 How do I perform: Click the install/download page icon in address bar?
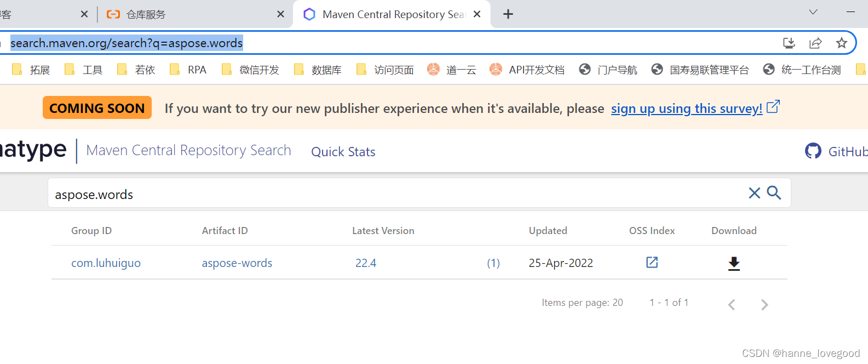coord(789,43)
